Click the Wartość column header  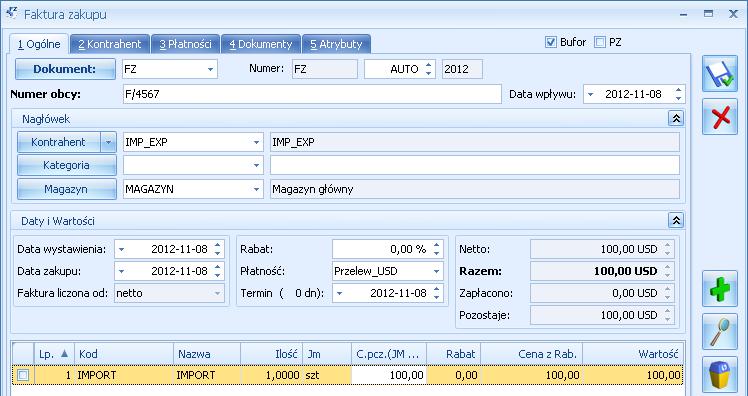[x=633, y=354]
